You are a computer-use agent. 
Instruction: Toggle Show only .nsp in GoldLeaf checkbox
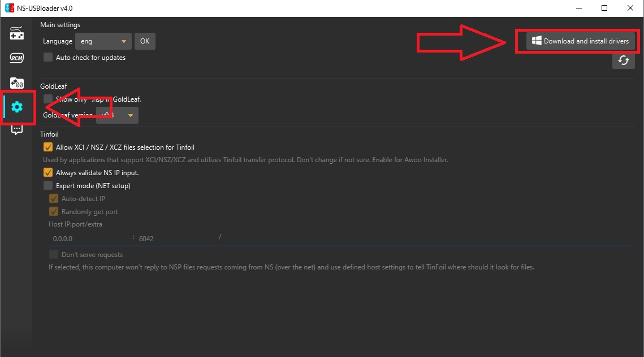point(48,99)
